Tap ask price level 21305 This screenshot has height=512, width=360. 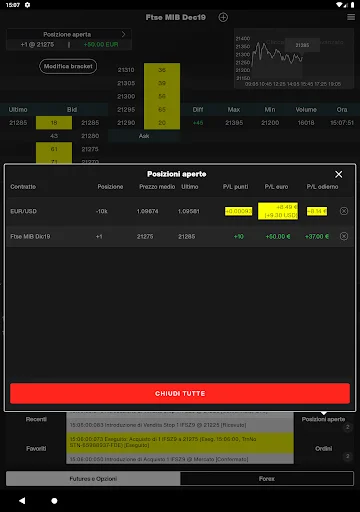point(126,83)
